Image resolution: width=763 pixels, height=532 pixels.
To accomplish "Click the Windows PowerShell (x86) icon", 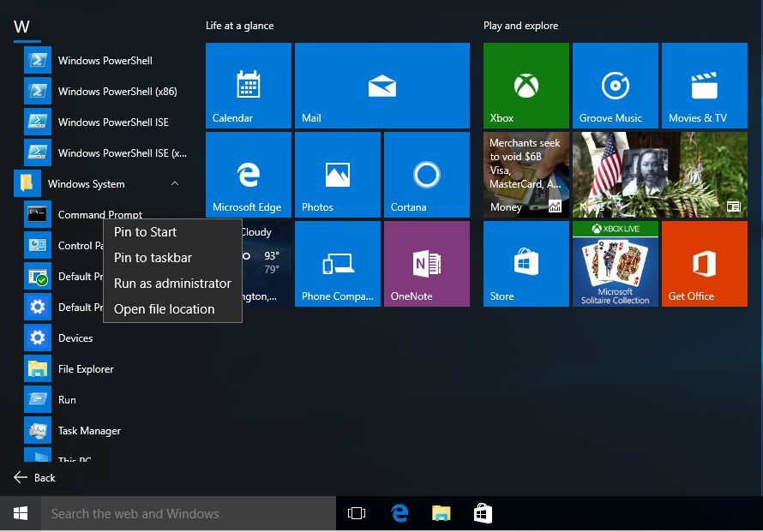I will pyautogui.click(x=38, y=91).
